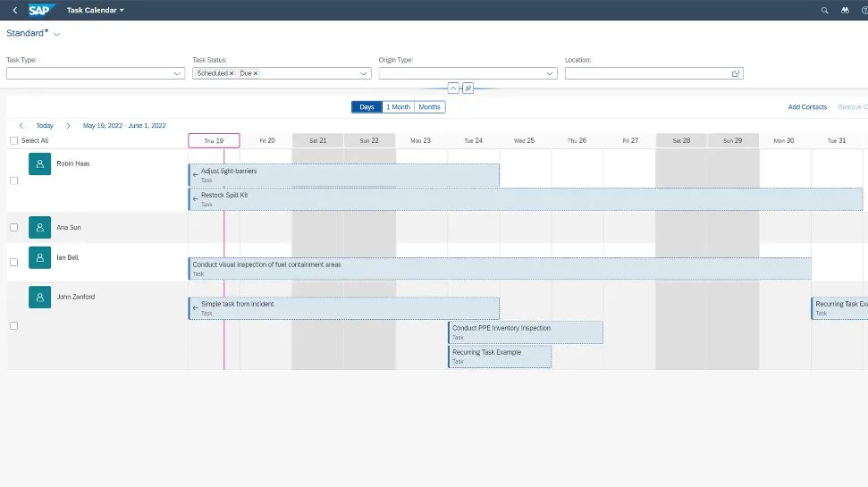The image size is (868, 487).
Task: Switch to the Months view
Action: pyautogui.click(x=430, y=107)
